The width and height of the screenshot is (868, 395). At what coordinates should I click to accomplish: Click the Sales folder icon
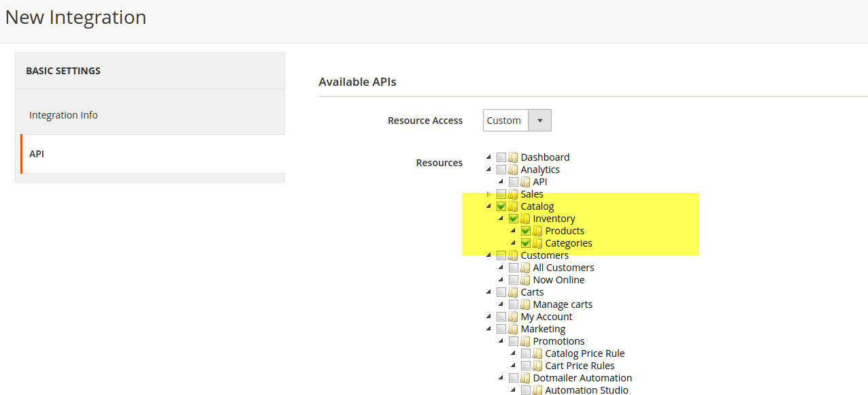coord(512,193)
